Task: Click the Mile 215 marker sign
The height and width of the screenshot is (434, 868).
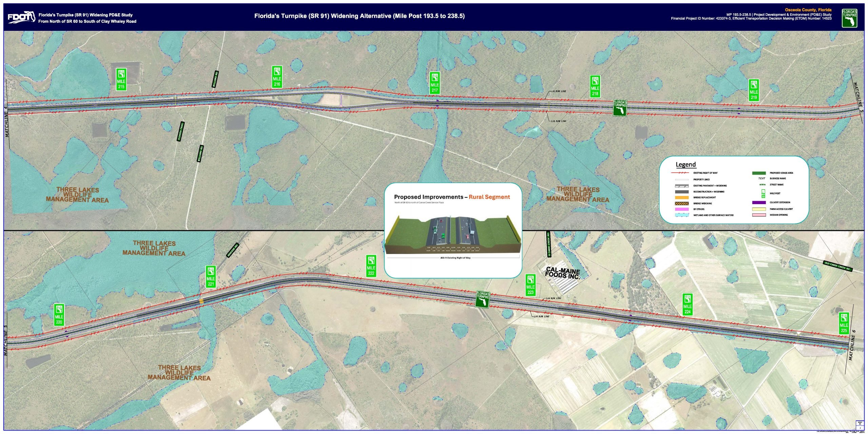Action: tap(121, 79)
